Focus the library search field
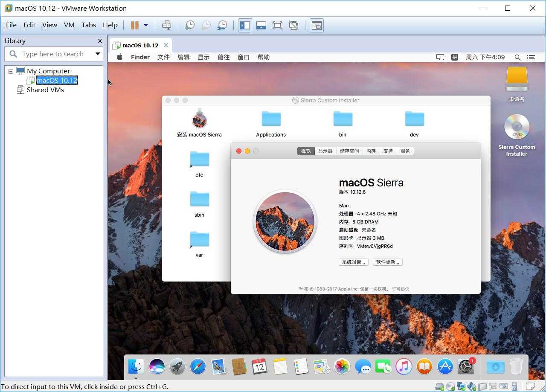This screenshot has width=546, height=392. (53, 54)
